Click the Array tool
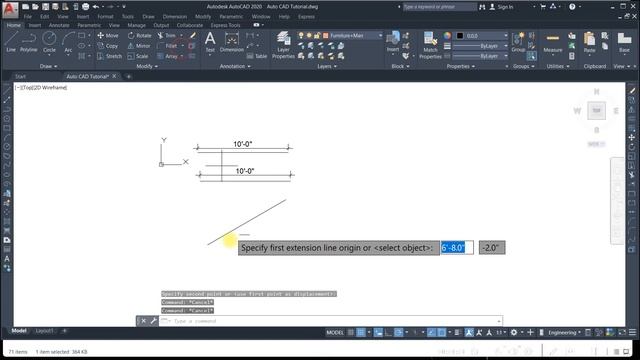Screen dimensions: 640x360 pos(167,56)
